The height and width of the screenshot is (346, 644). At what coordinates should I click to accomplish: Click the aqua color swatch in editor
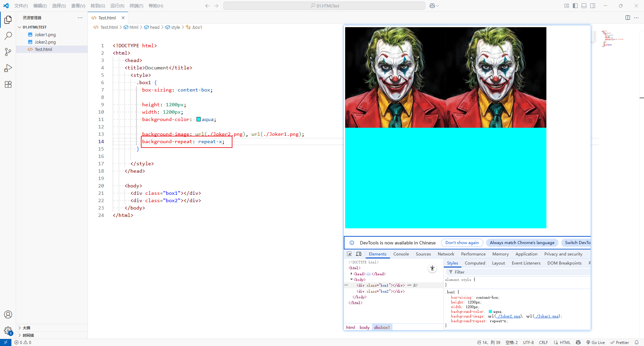pos(199,119)
